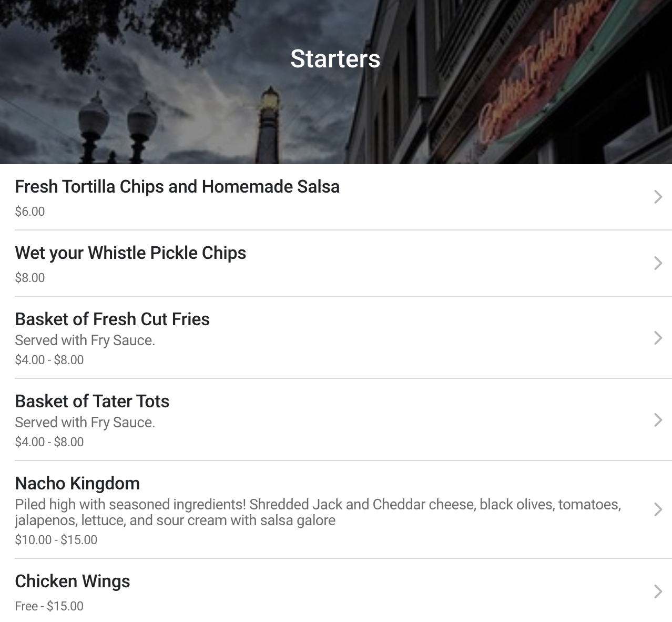Viewport: 672px width, 622px height.
Task: Click the $8.00 price under Pickle Chips
Action: pos(30,278)
